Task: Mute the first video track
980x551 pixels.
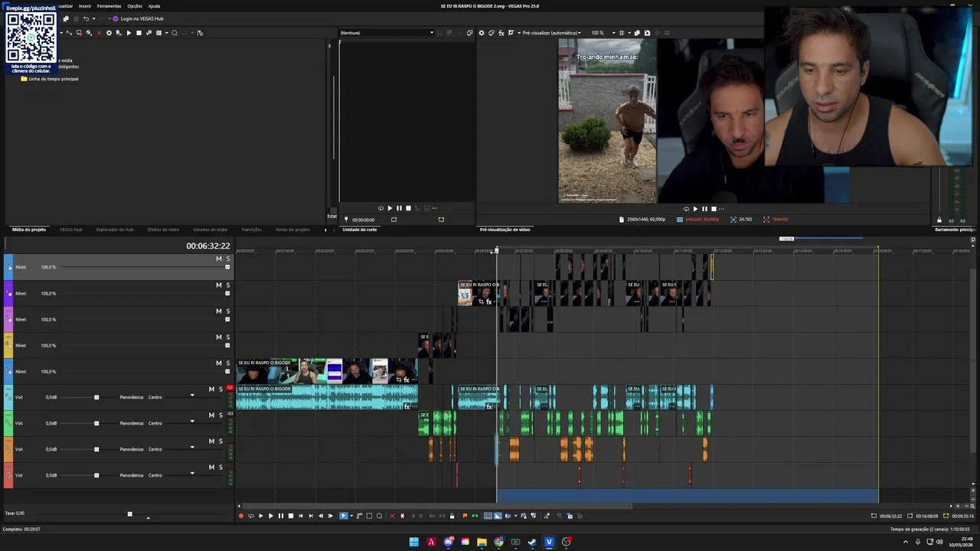Action: pyautogui.click(x=218, y=259)
